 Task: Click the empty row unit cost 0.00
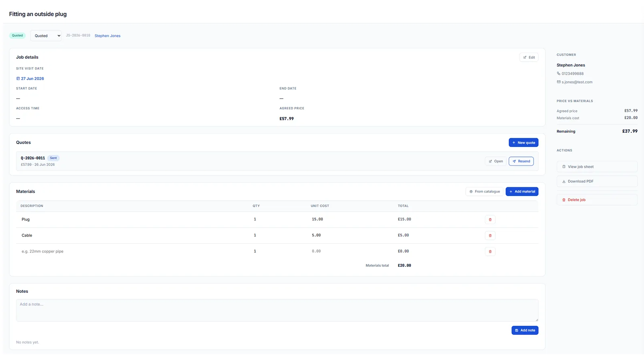click(x=316, y=251)
